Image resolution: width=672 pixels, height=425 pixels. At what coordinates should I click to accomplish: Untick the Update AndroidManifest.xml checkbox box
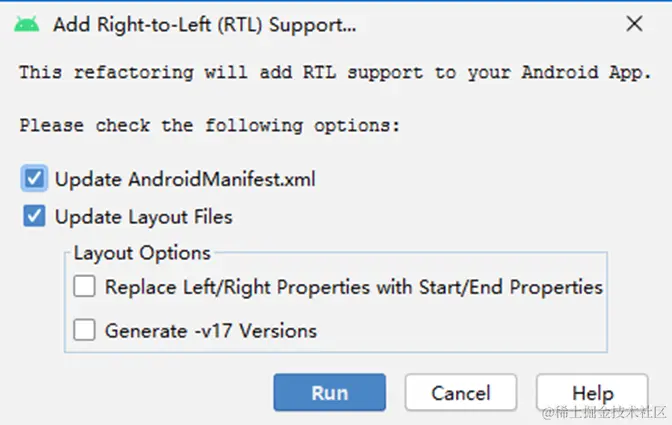(35, 180)
